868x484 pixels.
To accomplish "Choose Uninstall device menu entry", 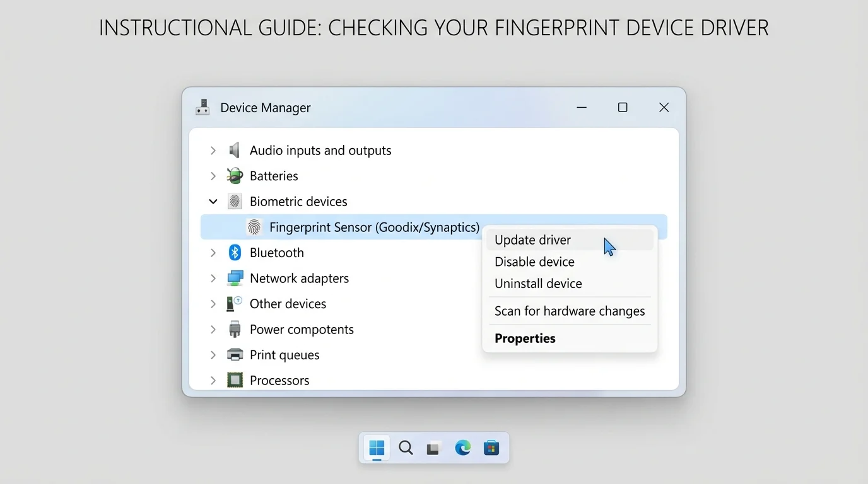I will point(570,284).
